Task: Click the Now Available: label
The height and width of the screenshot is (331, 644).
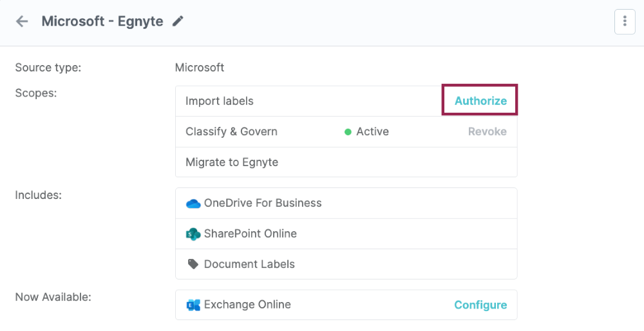Action: coord(53,297)
